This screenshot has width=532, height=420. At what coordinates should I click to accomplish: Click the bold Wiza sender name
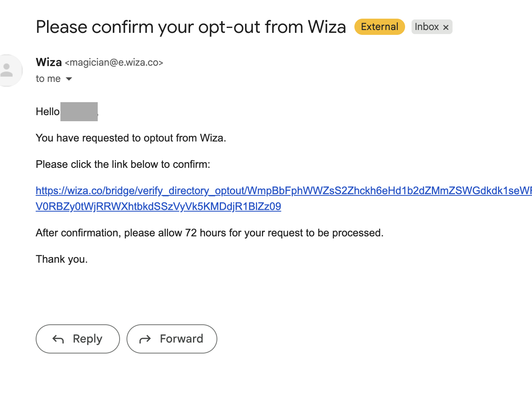coord(49,62)
